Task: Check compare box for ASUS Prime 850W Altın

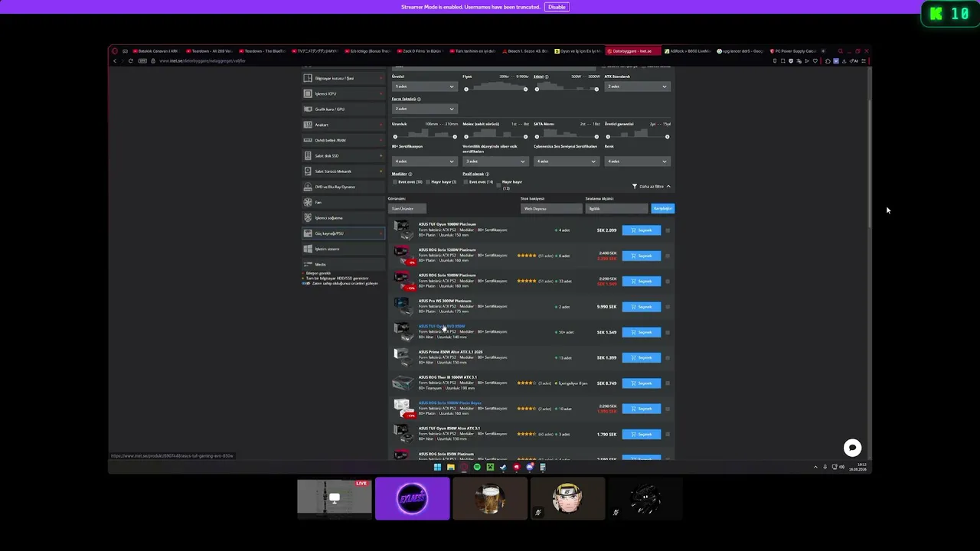Action: tap(668, 357)
